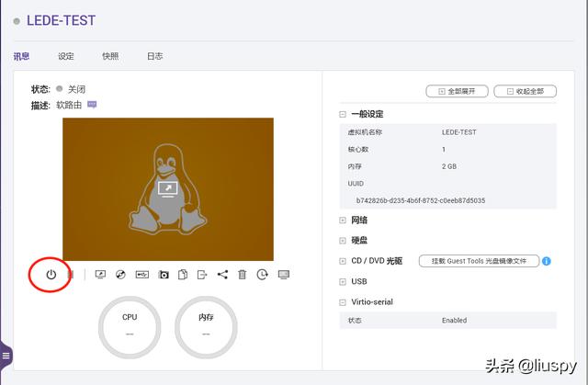Click the pause VM icon

[x=71, y=275]
